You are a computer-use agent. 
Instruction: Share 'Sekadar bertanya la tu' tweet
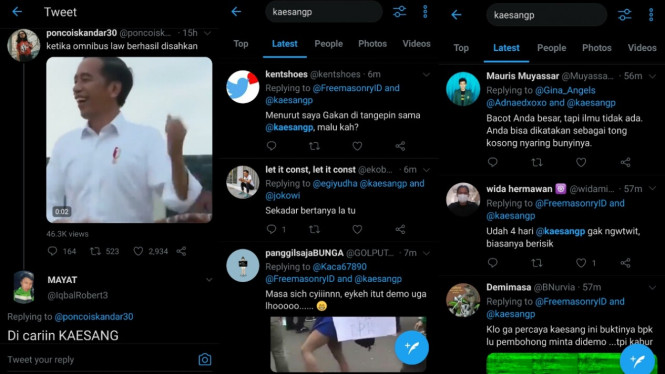[400, 229]
